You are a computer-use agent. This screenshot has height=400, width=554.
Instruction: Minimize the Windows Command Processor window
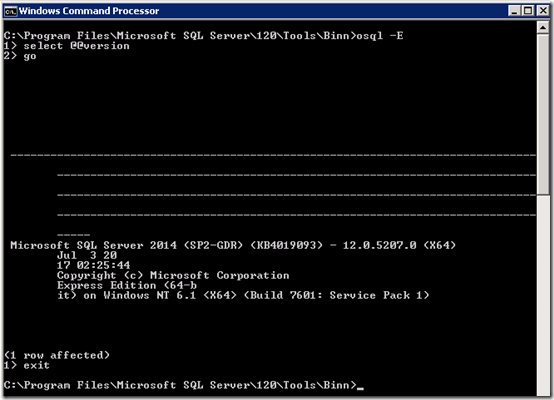point(514,11)
